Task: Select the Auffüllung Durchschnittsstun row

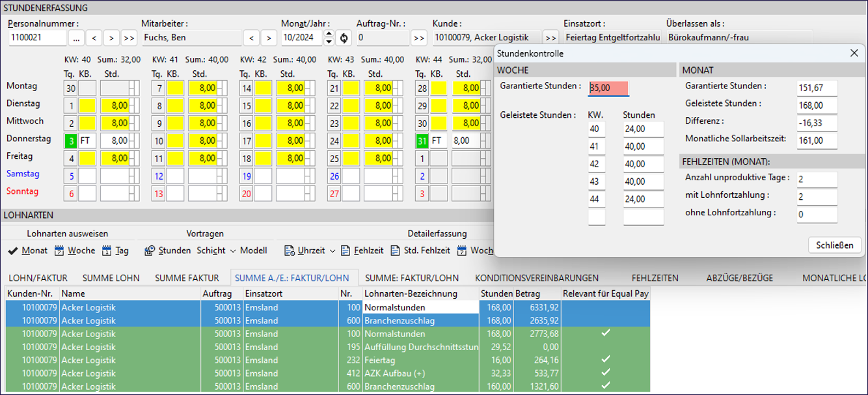Action: (327, 347)
